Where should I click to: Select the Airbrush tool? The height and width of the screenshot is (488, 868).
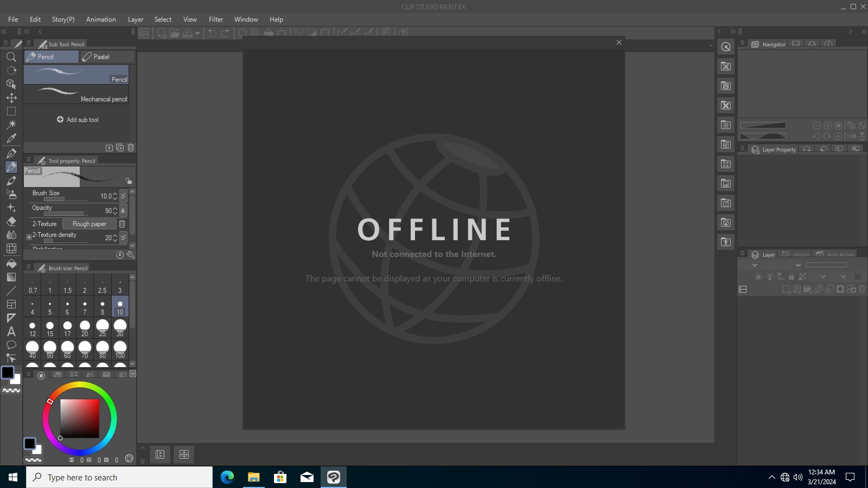click(11, 194)
